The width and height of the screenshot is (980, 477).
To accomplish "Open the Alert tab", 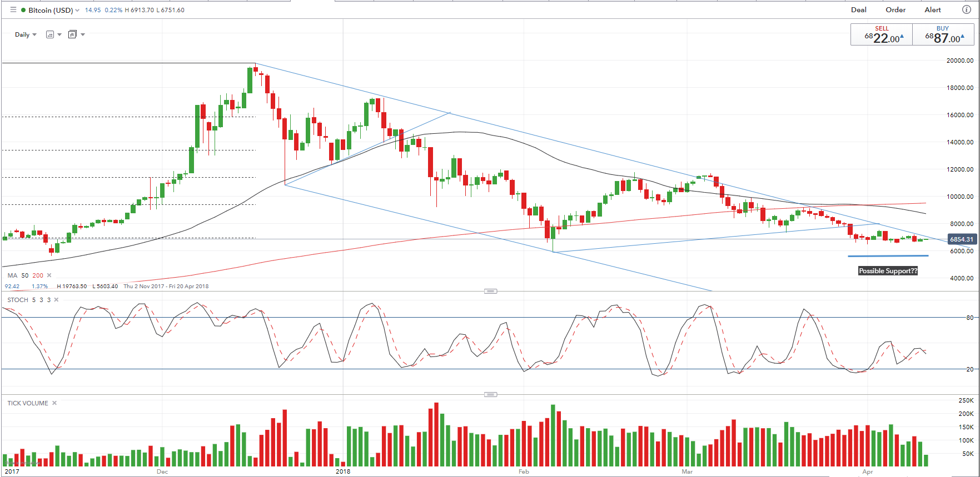I will [933, 10].
